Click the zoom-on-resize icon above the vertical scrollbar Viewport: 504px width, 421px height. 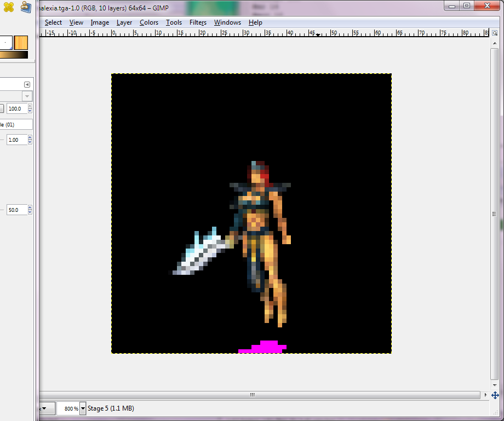point(495,33)
